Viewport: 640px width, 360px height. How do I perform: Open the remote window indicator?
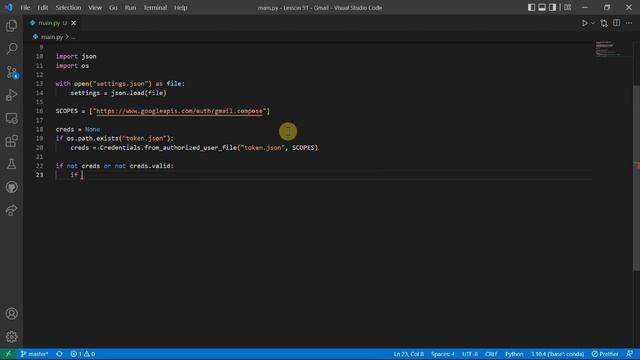[x=8, y=354]
